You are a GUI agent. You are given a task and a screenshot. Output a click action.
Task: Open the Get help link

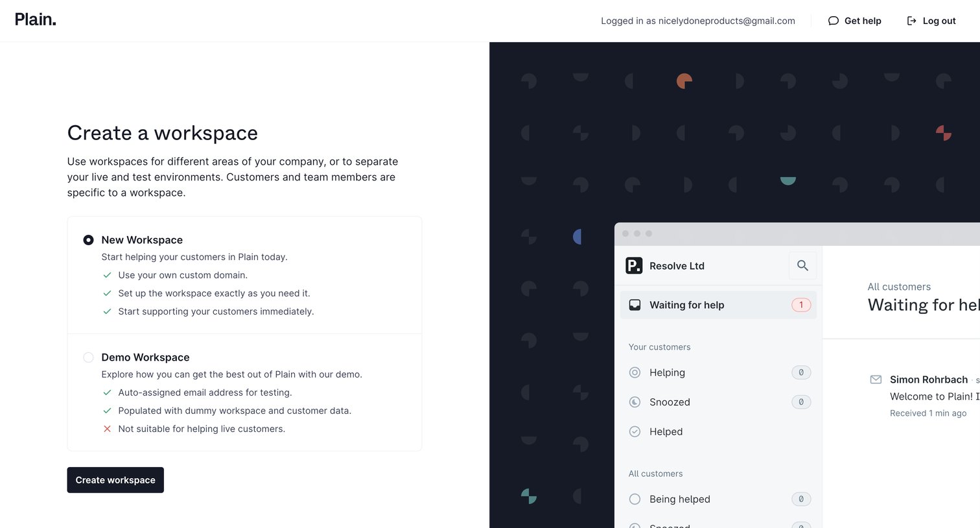pos(854,21)
